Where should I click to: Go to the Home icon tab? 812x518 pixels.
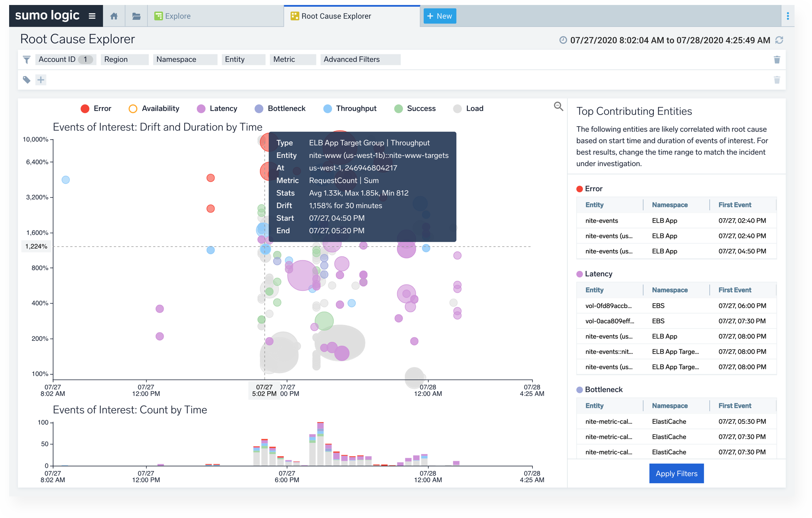coord(114,16)
